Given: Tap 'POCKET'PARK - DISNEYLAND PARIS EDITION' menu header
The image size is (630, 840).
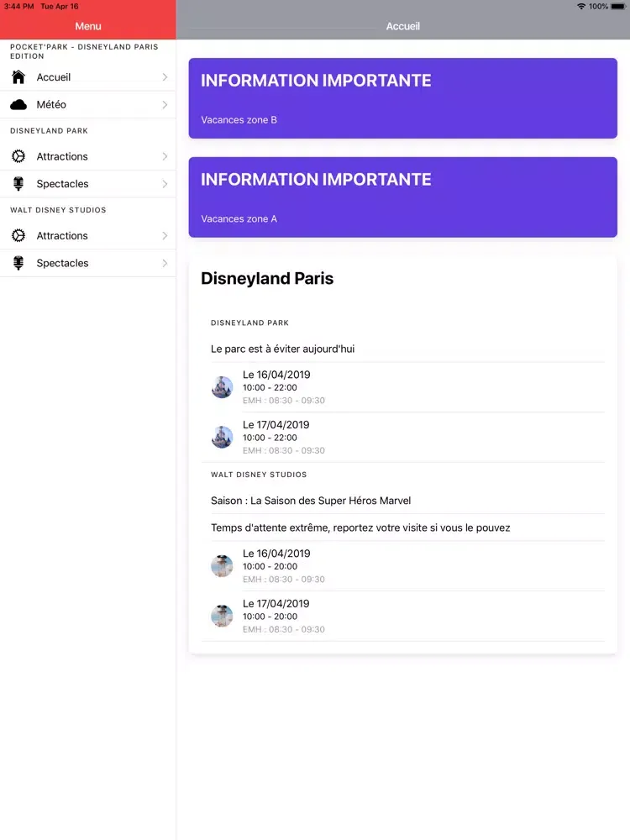Looking at the screenshot, I should click(84, 51).
